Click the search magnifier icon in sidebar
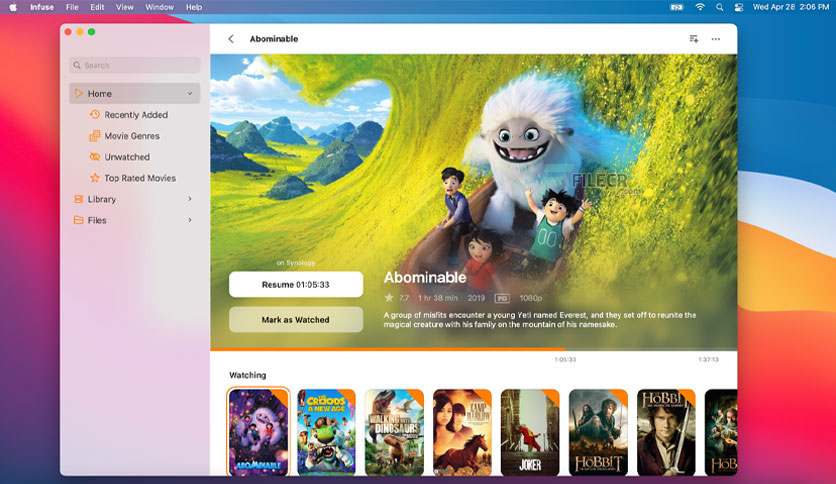Image resolution: width=836 pixels, height=484 pixels. 77,65
